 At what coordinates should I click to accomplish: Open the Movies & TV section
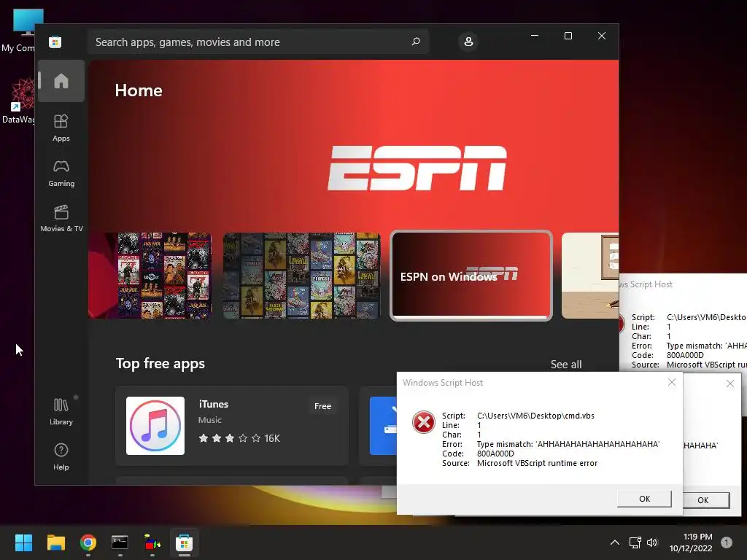(x=61, y=219)
